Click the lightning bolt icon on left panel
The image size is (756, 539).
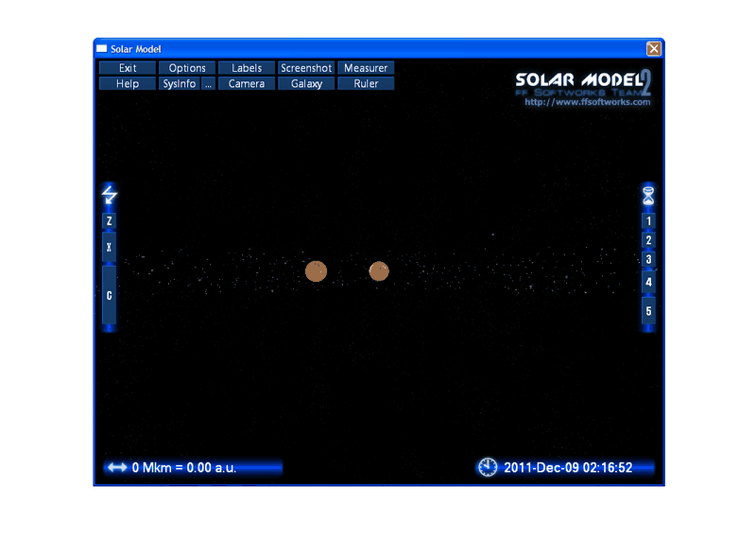pyautogui.click(x=110, y=195)
